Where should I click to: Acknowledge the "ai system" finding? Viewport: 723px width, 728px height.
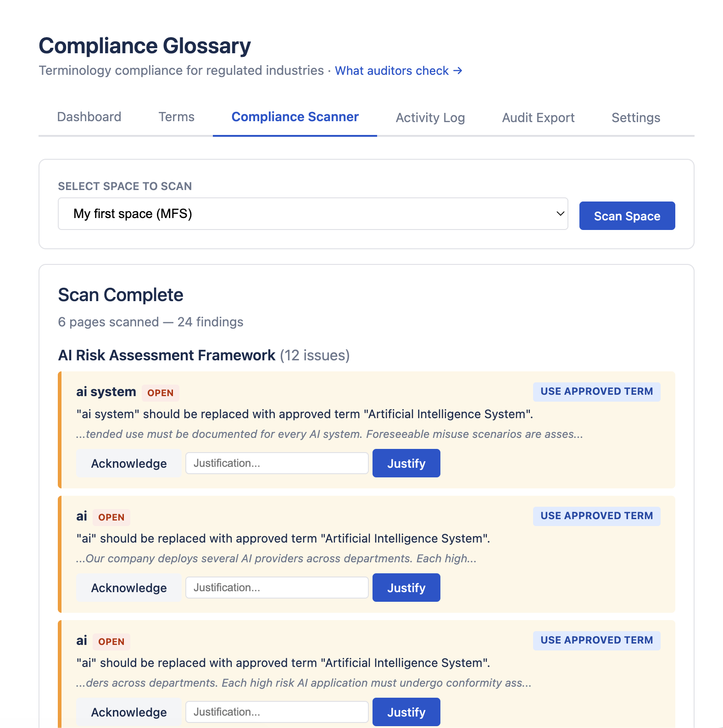(x=129, y=464)
